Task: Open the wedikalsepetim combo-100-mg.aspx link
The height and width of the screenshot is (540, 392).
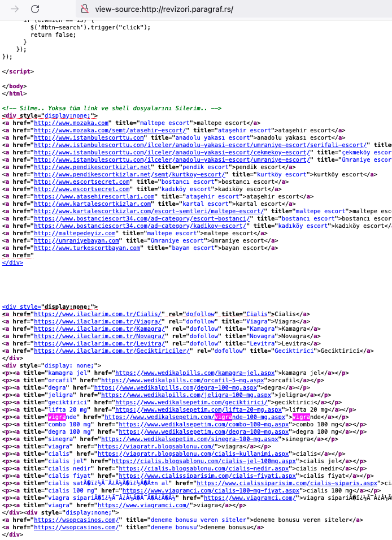Action: pyautogui.click(x=204, y=424)
